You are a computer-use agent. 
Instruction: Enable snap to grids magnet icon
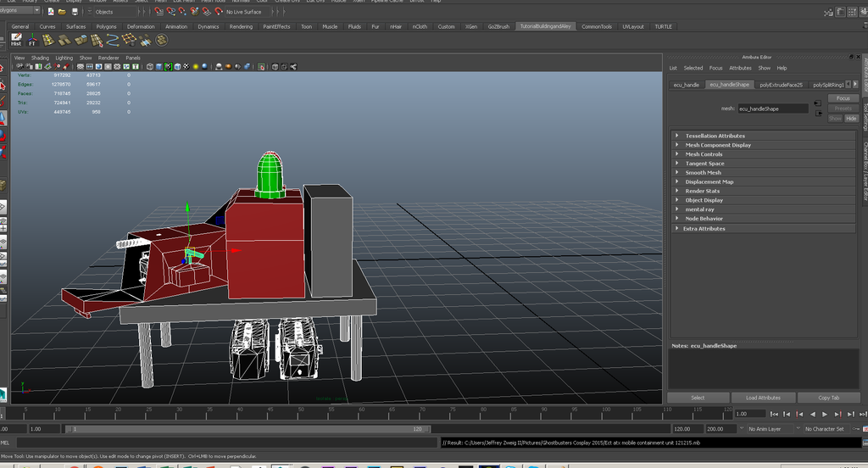click(x=159, y=12)
